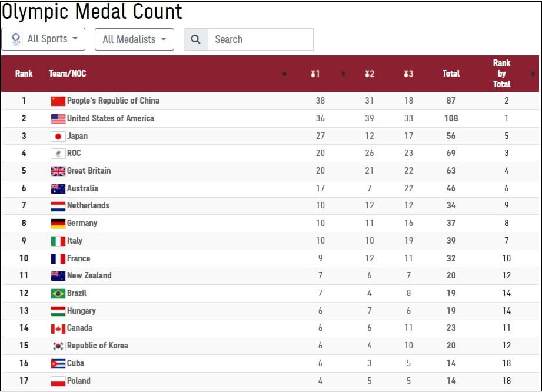Viewport: 542px width, 392px height.
Task: Select the ROC team name
Action: pyautogui.click(x=74, y=153)
